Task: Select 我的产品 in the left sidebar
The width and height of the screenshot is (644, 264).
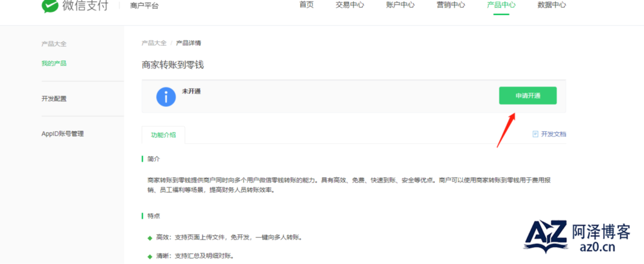Action: pos(54,63)
